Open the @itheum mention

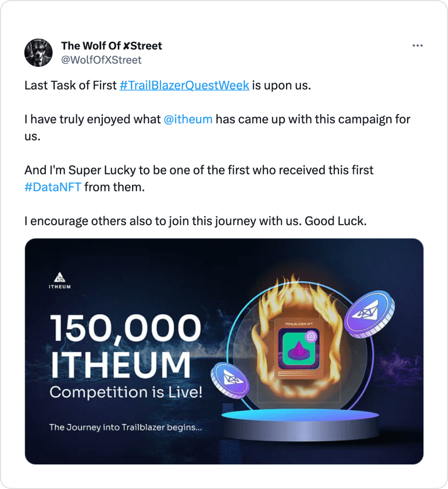point(189,119)
